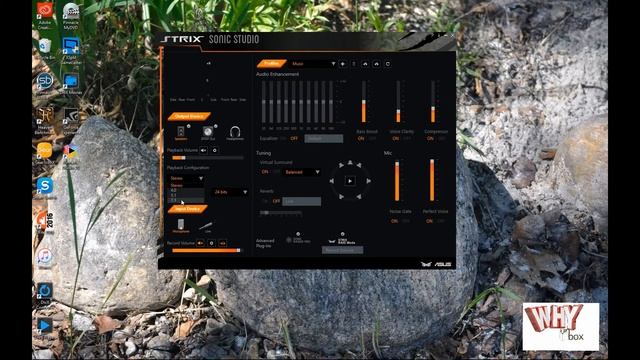
Task: Choose 4.0 in the playback list
Action: click(187, 190)
